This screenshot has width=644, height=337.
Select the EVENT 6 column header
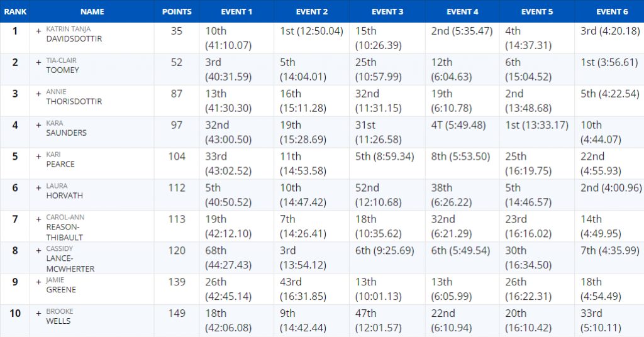[612, 11]
